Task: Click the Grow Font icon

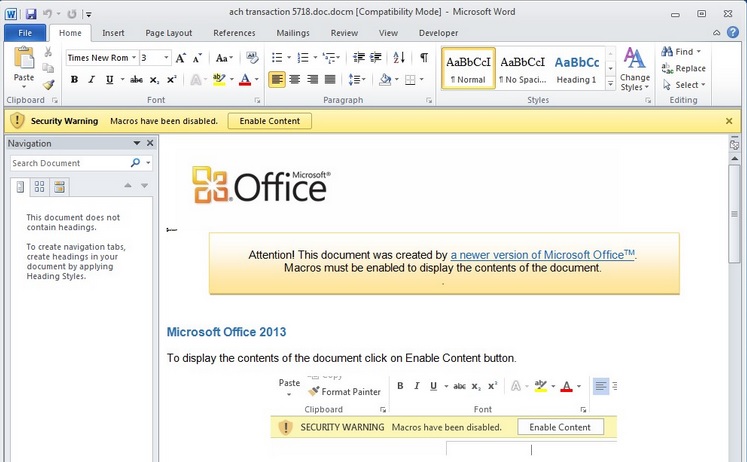Action: click(x=180, y=58)
